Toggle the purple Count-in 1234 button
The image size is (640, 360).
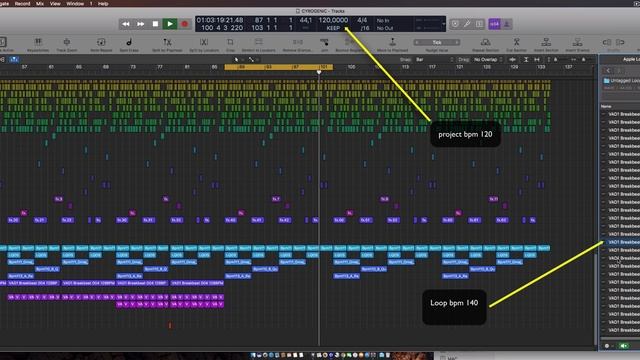(494, 24)
